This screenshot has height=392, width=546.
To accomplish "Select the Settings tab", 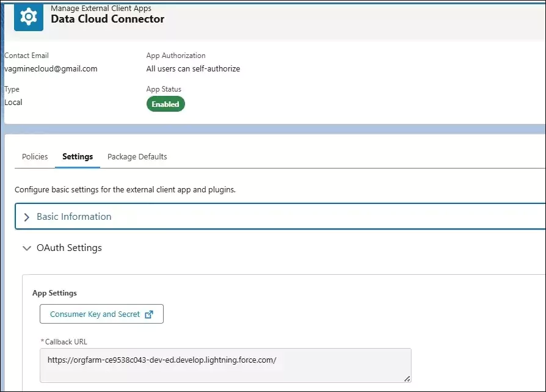I will [x=78, y=157].
